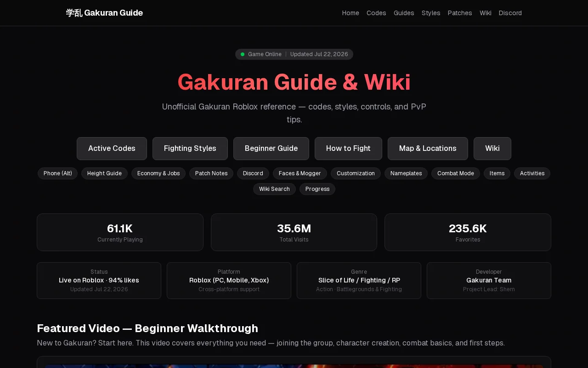Open the Beginner Guide button
588x368 pixels.
point(271,149)
